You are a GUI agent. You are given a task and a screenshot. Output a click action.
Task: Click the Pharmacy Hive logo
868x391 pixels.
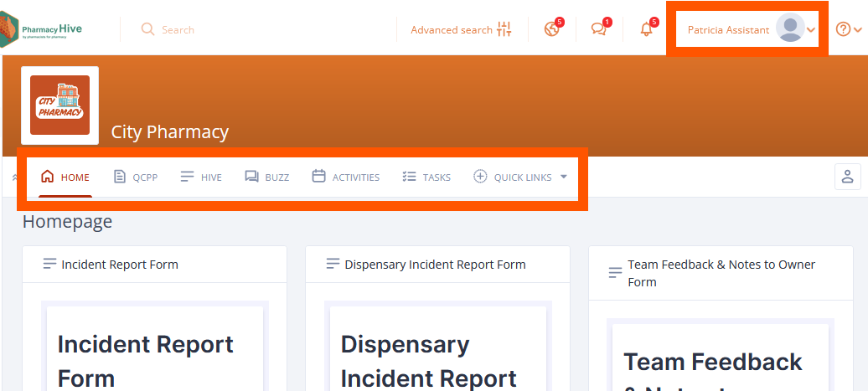[42, 29]
